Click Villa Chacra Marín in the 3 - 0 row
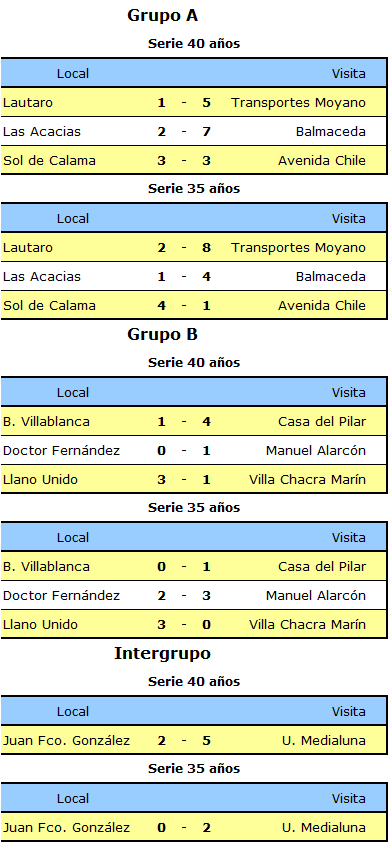 (308, 625)
